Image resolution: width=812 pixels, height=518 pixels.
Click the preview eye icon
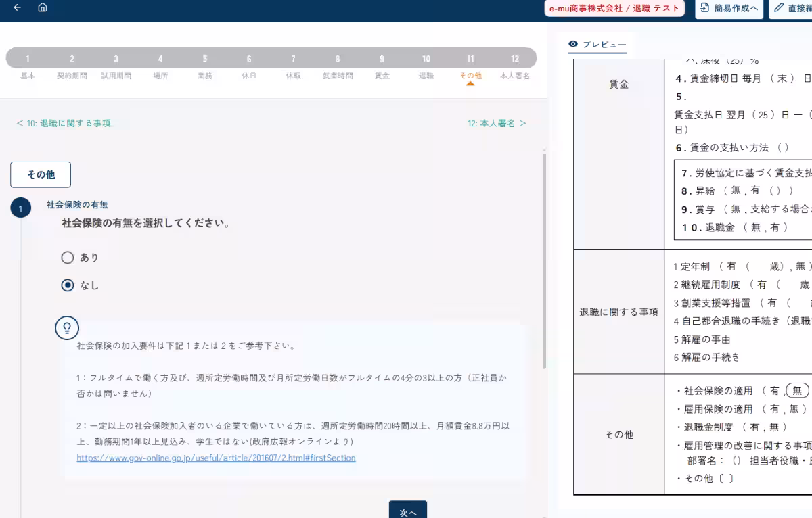pos(573,44)
